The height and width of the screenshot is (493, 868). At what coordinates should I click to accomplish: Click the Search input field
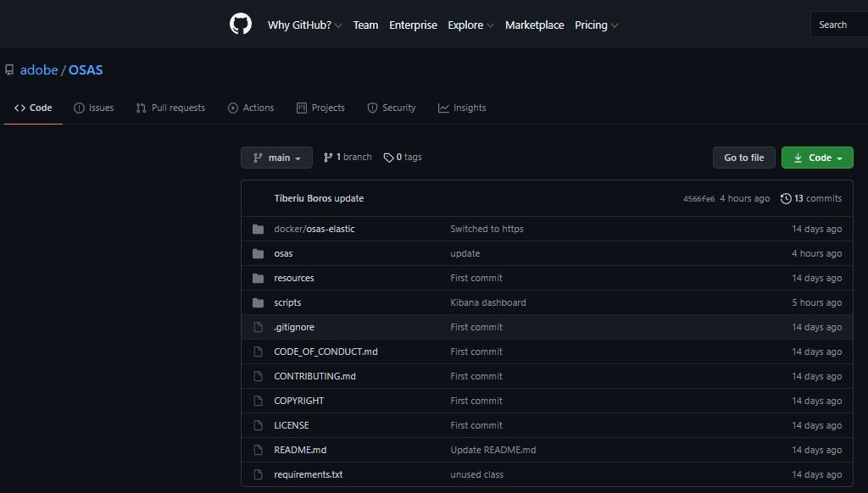839,25
